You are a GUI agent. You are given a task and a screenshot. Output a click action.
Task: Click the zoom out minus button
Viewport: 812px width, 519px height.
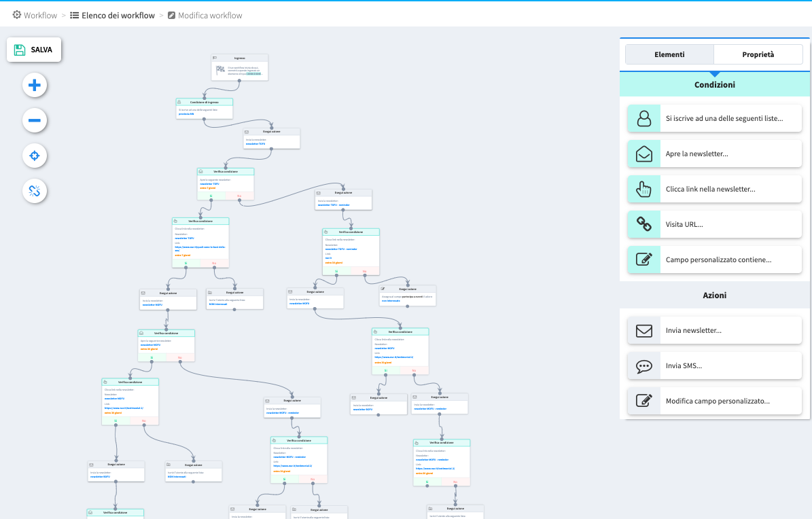pos(35,121)
